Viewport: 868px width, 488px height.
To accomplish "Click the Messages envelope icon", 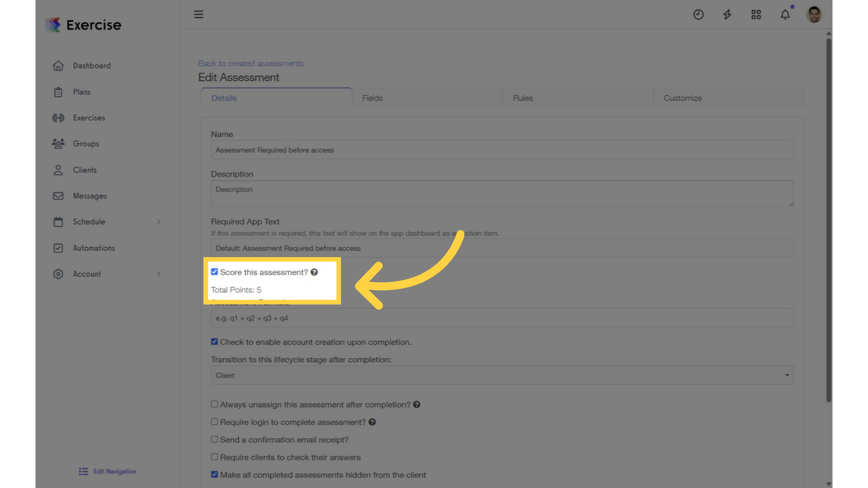I will (58, 196).
